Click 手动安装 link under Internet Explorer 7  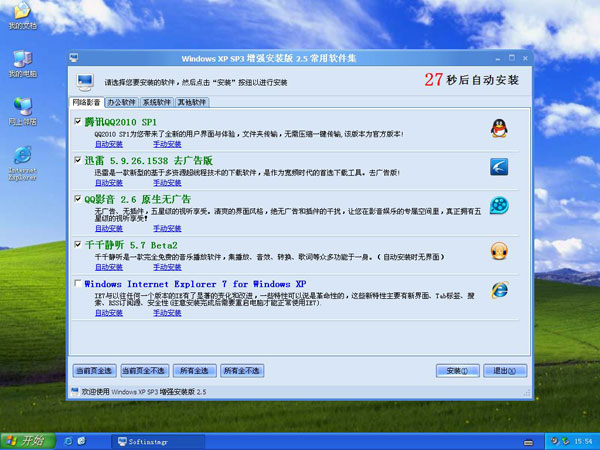click(x=167, y=313)
